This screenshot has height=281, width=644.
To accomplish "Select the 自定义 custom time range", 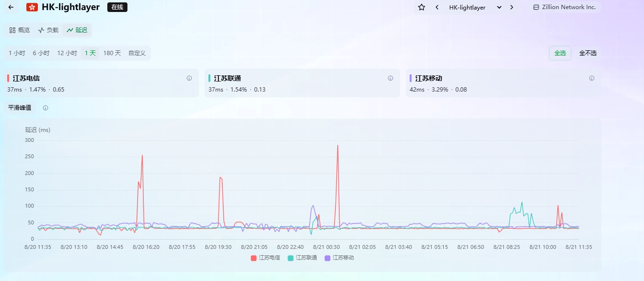I will tap(137, 53).
